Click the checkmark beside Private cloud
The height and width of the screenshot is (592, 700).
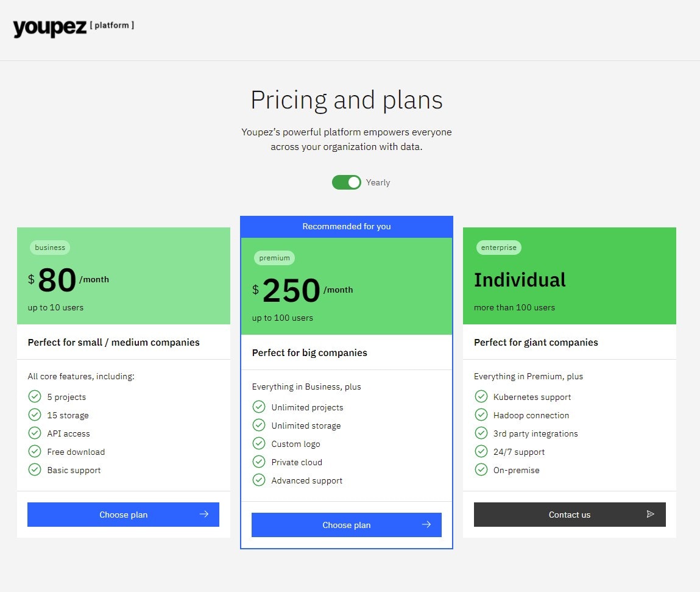click(258, 462)
